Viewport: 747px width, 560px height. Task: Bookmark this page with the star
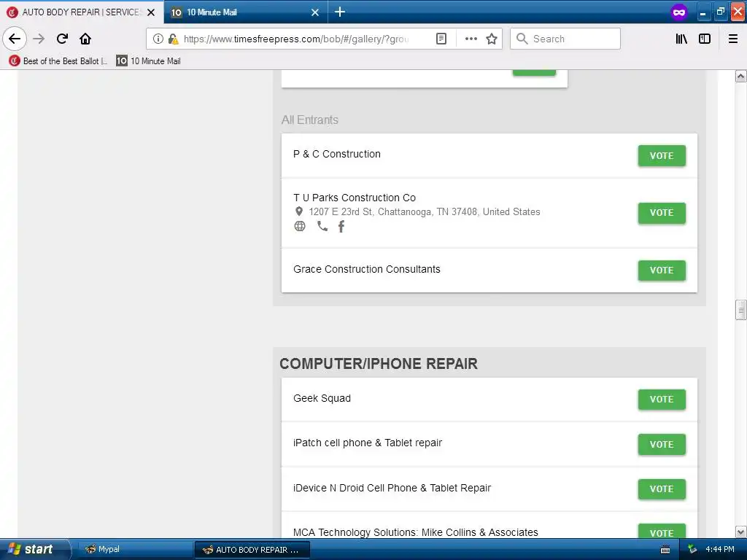491,39
